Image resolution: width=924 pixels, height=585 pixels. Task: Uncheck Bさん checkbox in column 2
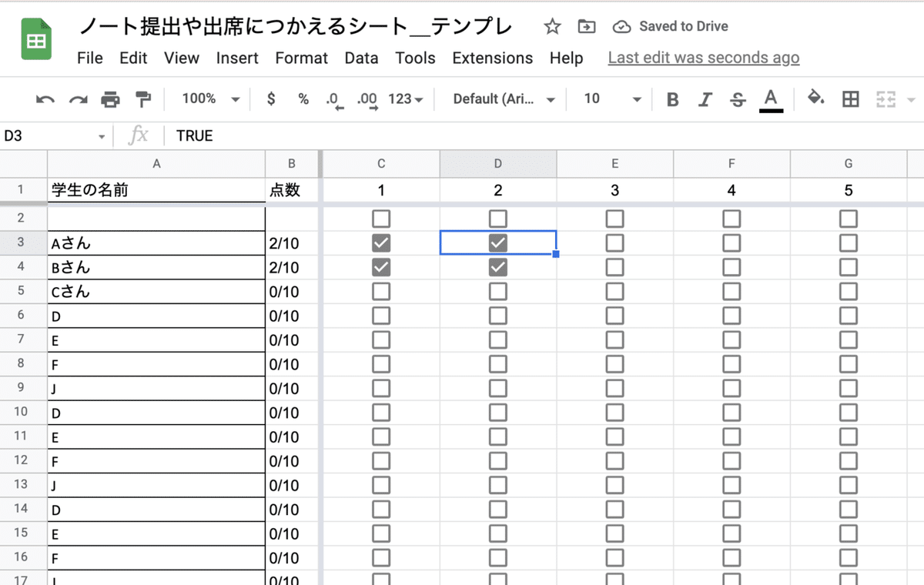(x=497, y=267)
